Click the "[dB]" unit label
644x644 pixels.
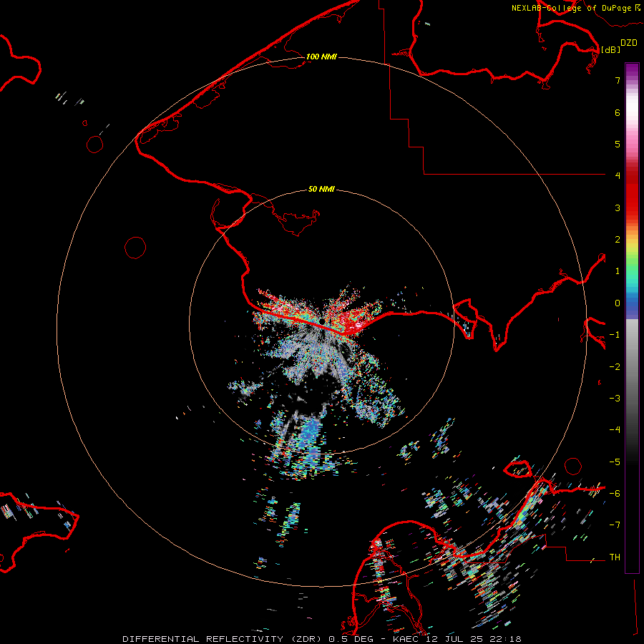pos(611,49)
